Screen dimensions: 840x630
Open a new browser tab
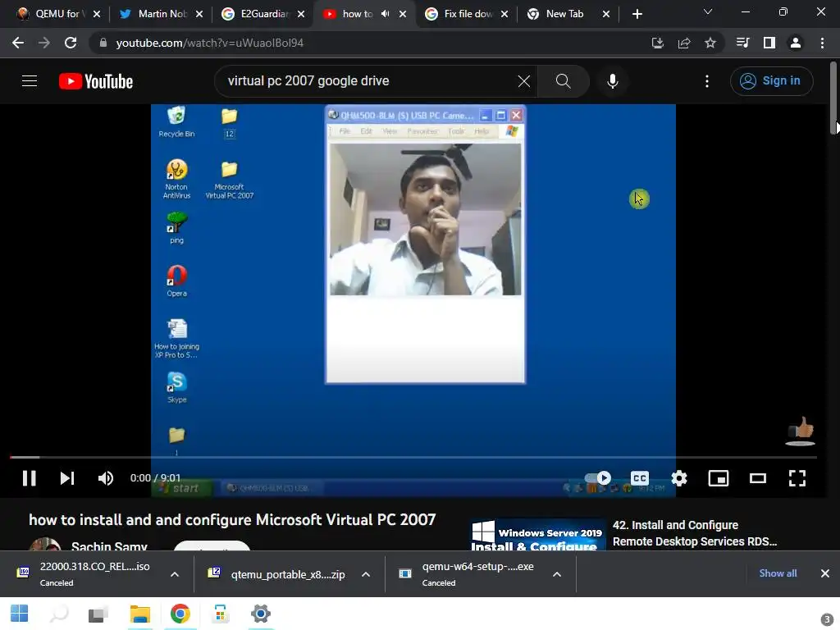637,14
